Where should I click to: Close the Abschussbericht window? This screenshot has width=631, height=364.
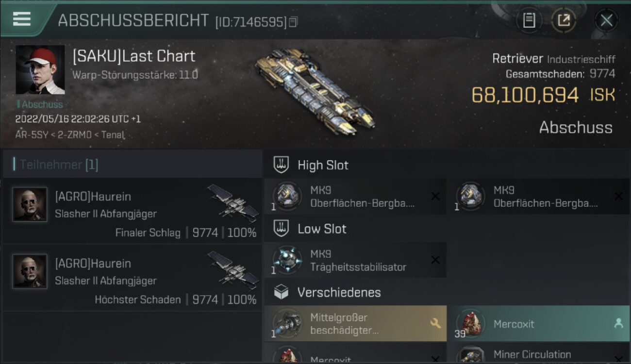point(606,20)
